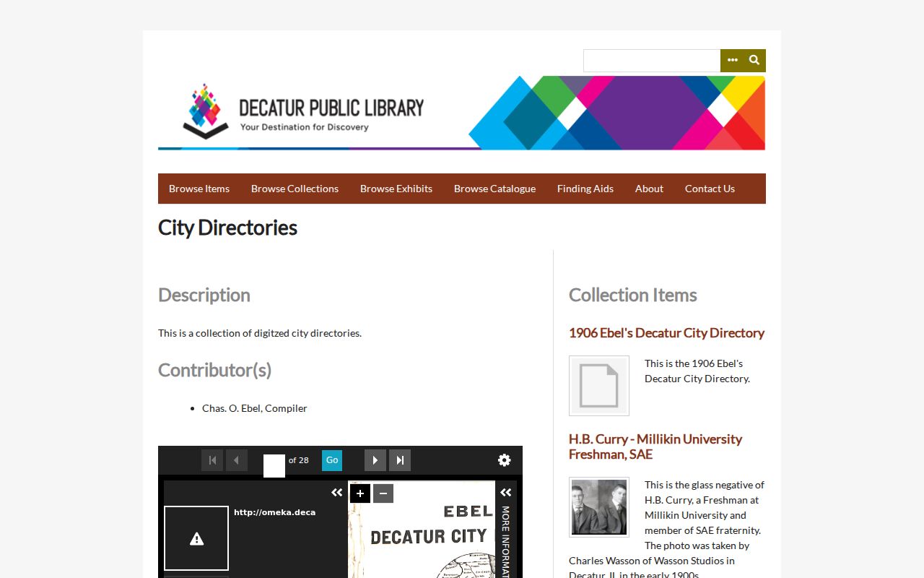Viewport: 924px width, 578px height.
Task: Click the City Directories heading
Action: pos(227,228)
